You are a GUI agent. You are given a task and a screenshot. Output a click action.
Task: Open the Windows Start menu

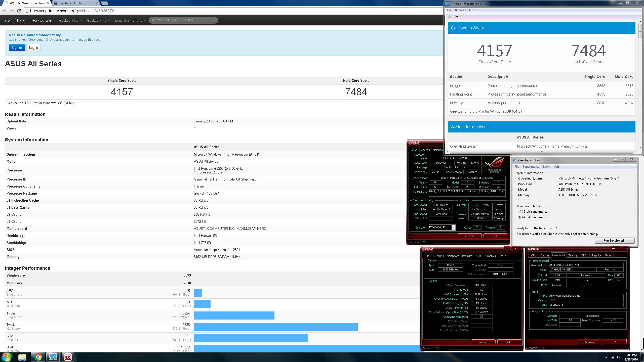click(7, 357)
